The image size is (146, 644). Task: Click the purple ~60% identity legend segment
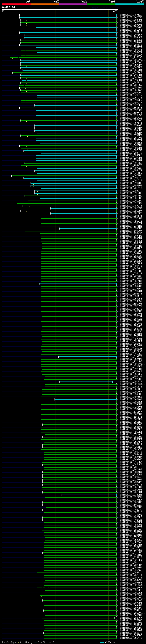(73, 4)
